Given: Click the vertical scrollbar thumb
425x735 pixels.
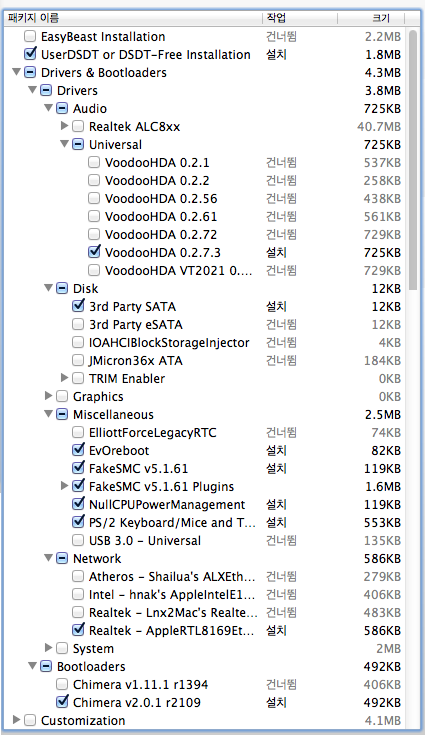Looking at the screenshot, I should point(412,160).
